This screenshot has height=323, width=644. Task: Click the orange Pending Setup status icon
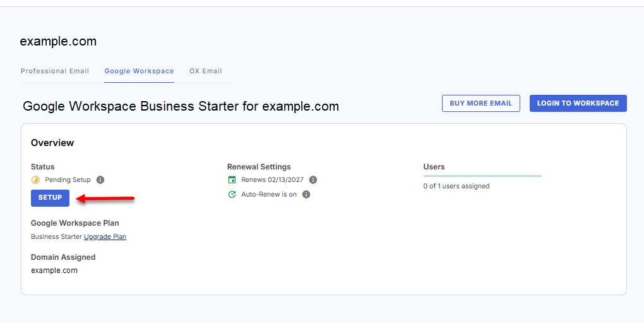(36, 180)
